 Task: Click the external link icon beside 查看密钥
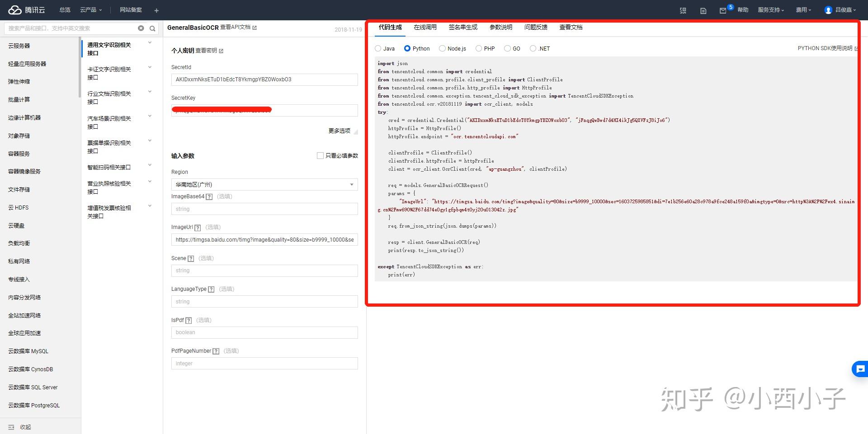221,51
